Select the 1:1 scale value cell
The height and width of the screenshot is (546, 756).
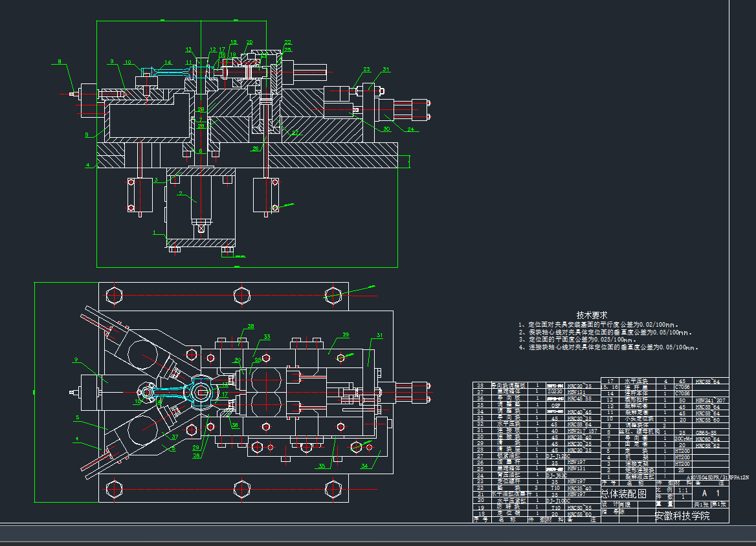682,490
